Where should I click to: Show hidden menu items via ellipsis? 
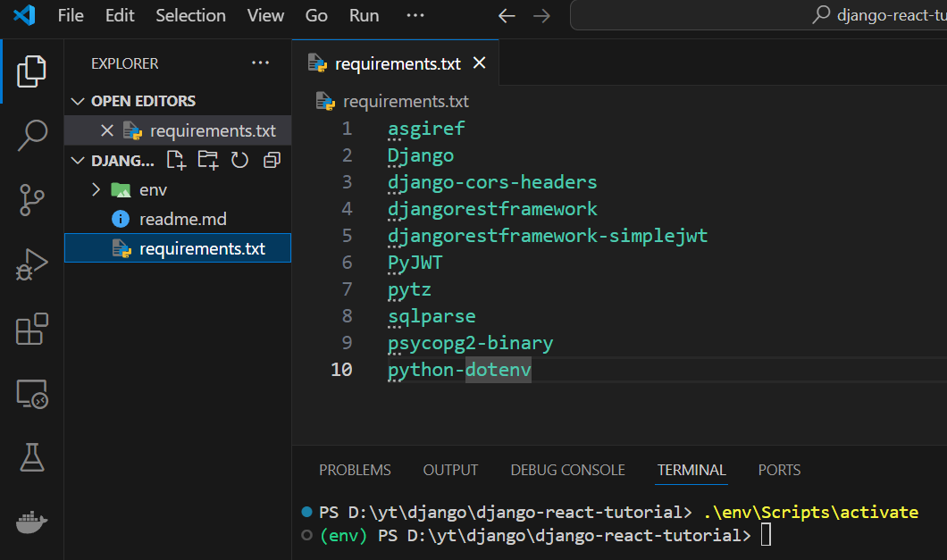[415, 16]
